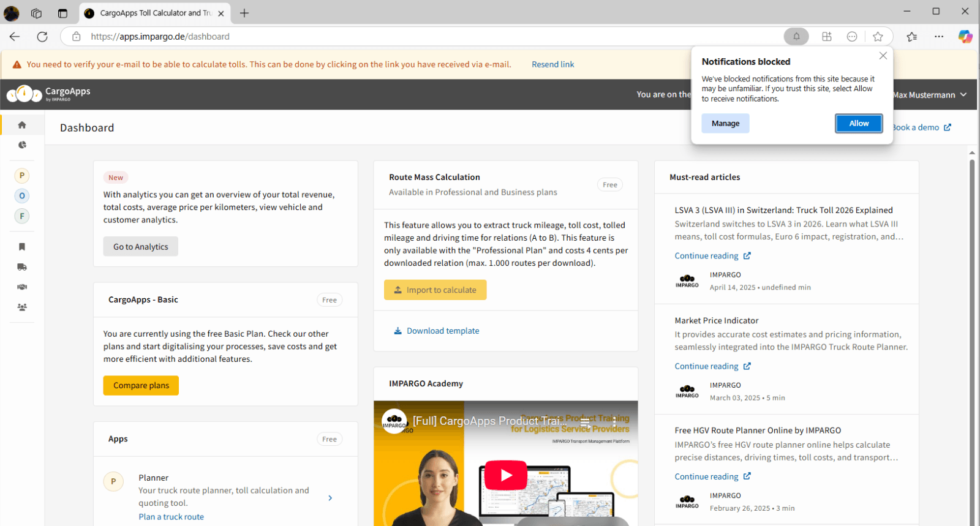Click the feedback smiley icon in address bar
This screenshot has height=526, width=980.
pyautogui.click(x=852, y=37)
